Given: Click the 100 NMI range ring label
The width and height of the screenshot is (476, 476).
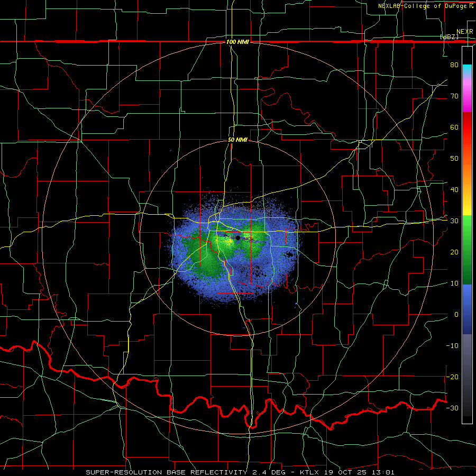Looking at the screenshot, I should (x=237, y=42).
